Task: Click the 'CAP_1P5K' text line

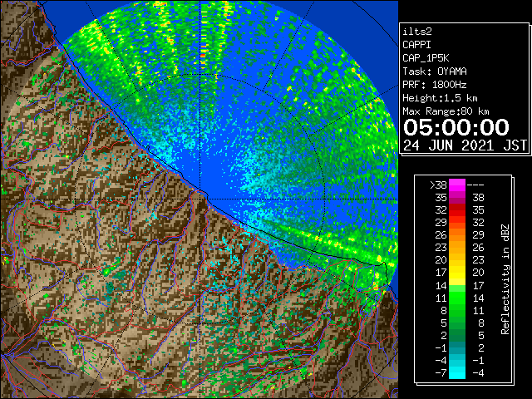Action: click(x=426, y=58)
